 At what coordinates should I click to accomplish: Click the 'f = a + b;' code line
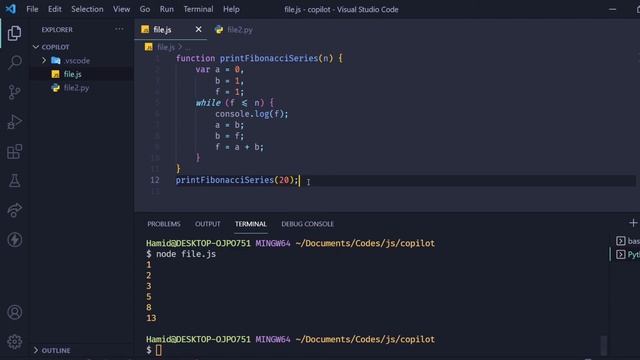coord(240,147)
